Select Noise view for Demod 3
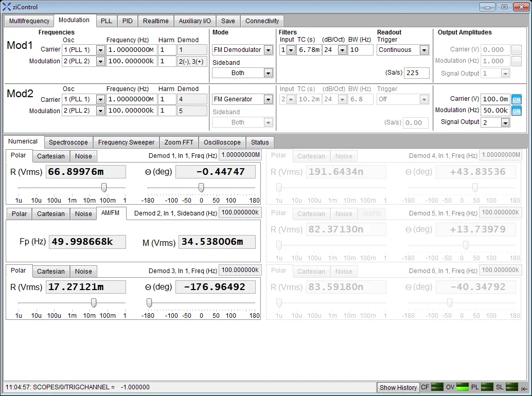The image size is (532, 396). [83, 272]
